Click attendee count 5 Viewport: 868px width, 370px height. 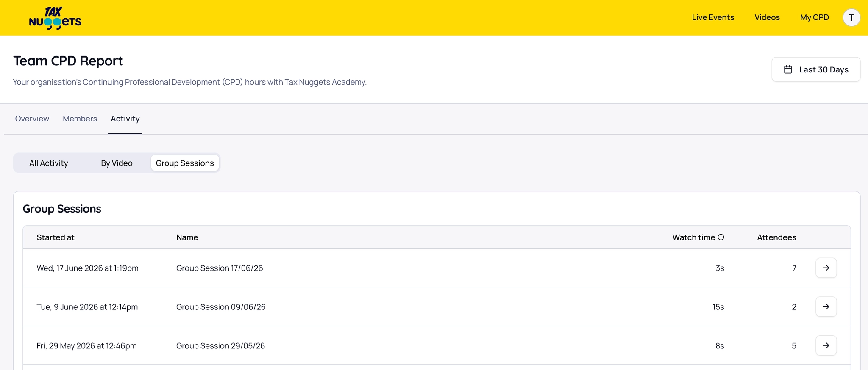tap(794, 346)
